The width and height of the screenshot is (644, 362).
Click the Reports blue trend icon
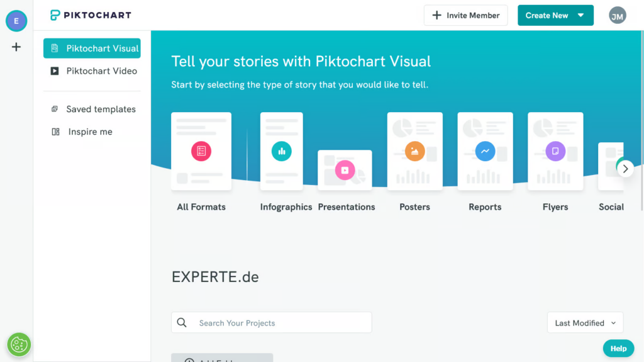485,151
